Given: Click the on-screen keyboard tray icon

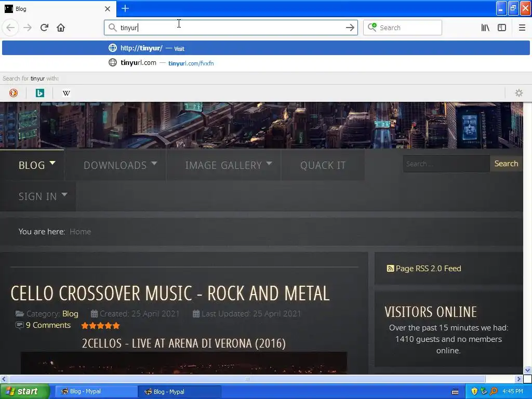Looking at the screenshot, I should (x=455, y=392).
